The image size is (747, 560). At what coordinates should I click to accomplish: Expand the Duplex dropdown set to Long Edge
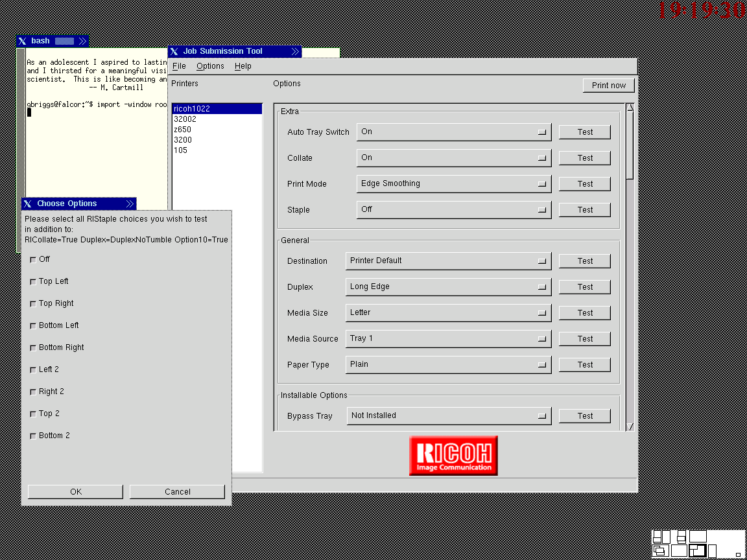[x=447, y=287]
